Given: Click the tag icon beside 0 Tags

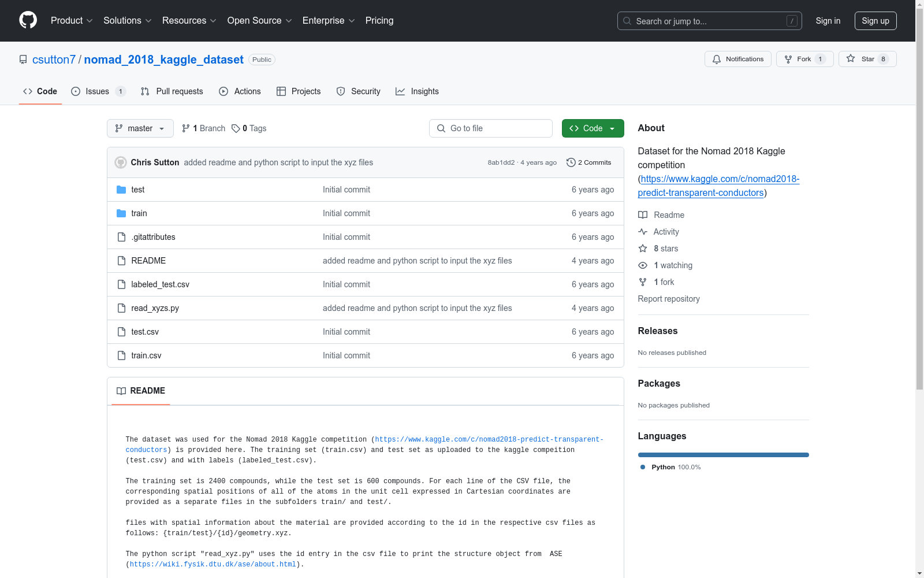Looking at the screenshot, I should (236, 128).
